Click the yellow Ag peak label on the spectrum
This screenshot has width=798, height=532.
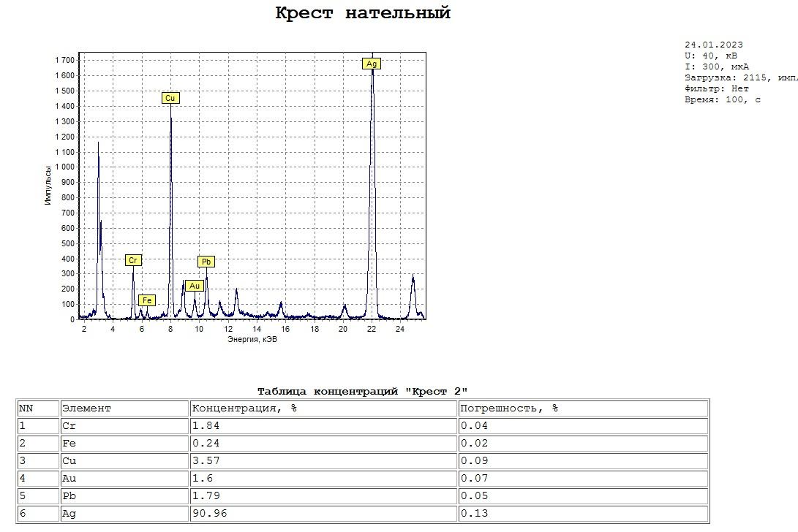tap(372, 64)
